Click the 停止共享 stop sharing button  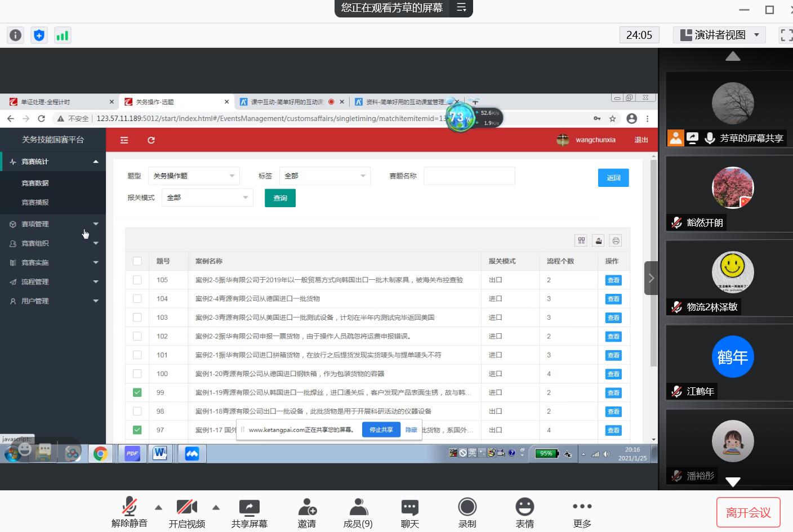(381, 430)
